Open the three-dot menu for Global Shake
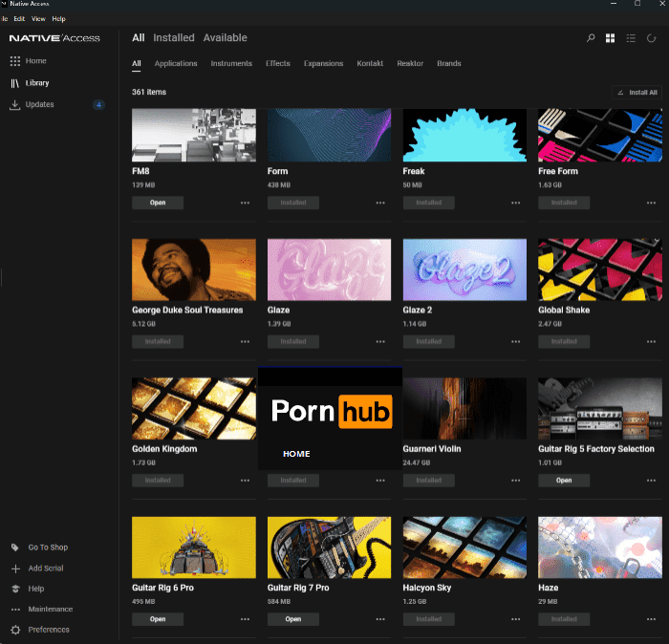Screen dimensions: 669x644 [x=651, y=342]
